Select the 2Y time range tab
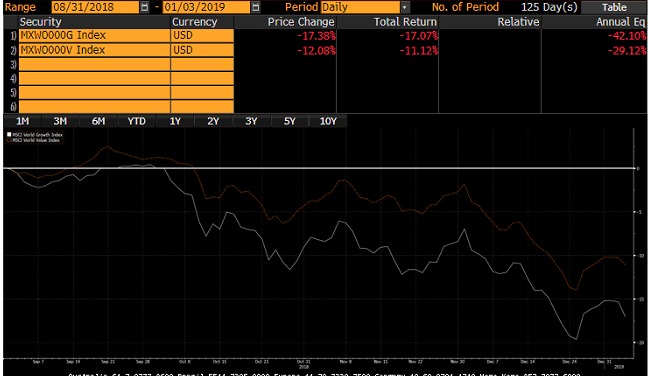The image size is (649, 376). [x=213, y=121]
